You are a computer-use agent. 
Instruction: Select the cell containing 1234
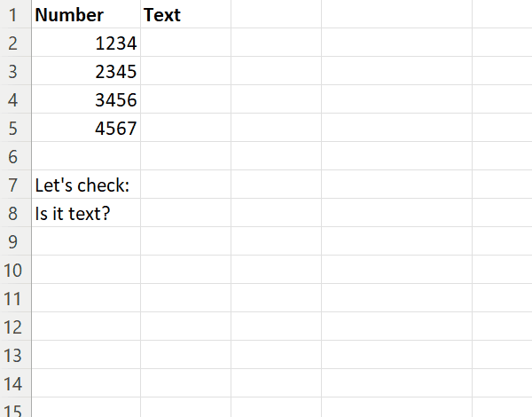click(85, 43)
